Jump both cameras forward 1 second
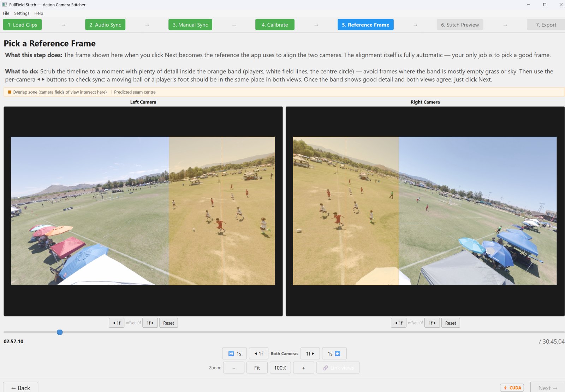This screenshot has width=565, height=392. click(x=334, y=354)
